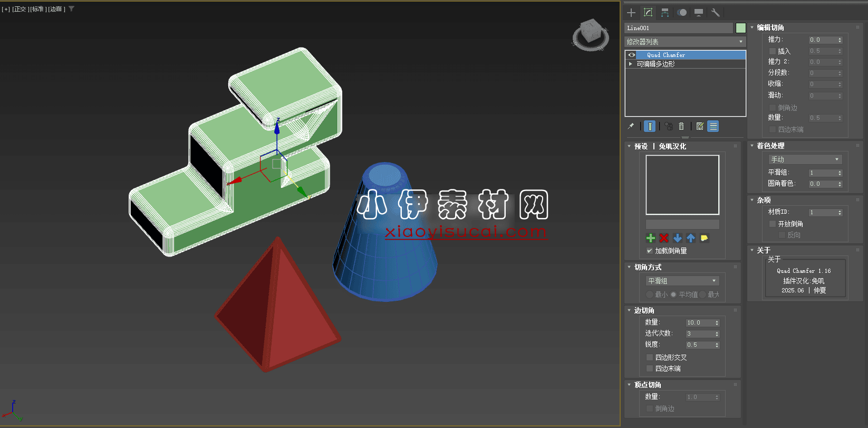Image resolution: width=868 pixels, height=428 pixels.
Task: Click the green object color swatch
Action: point(741,28)
